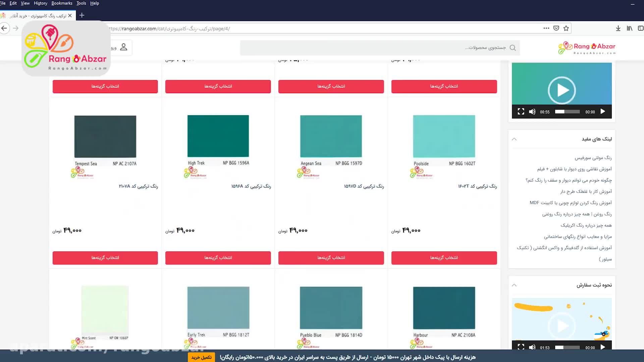644x362 pixels.
Task: Open a new browser tab
Action: (82, 15)
